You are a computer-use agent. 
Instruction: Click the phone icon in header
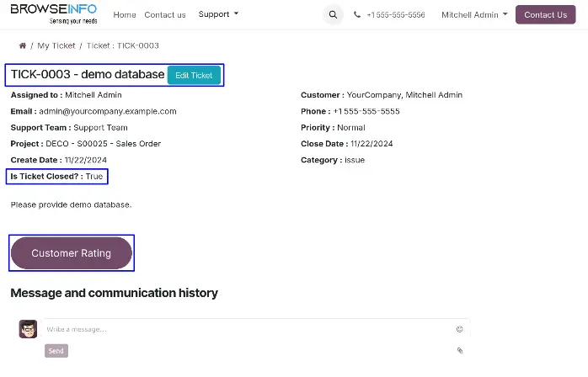[x=358, y=15]
